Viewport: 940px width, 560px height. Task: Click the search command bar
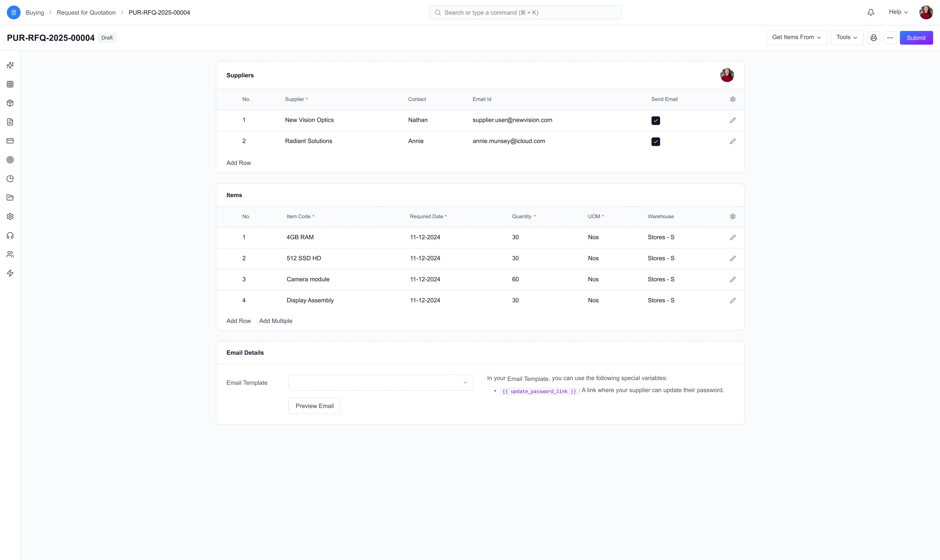point(525,12)
